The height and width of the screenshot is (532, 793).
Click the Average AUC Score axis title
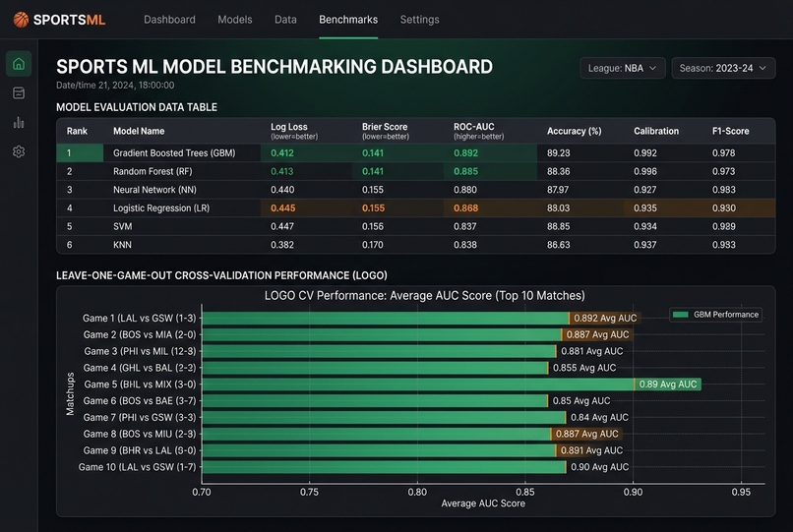483,503
